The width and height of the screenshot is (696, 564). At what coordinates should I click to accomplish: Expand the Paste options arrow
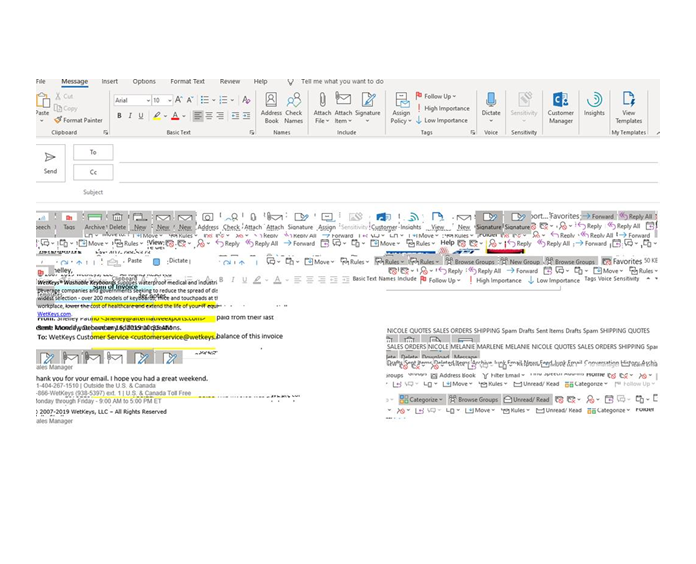42,120
